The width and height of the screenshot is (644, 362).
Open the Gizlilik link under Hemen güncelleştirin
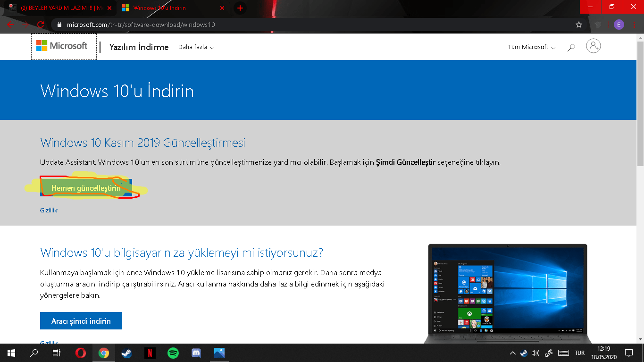click(x=49, y=210)
